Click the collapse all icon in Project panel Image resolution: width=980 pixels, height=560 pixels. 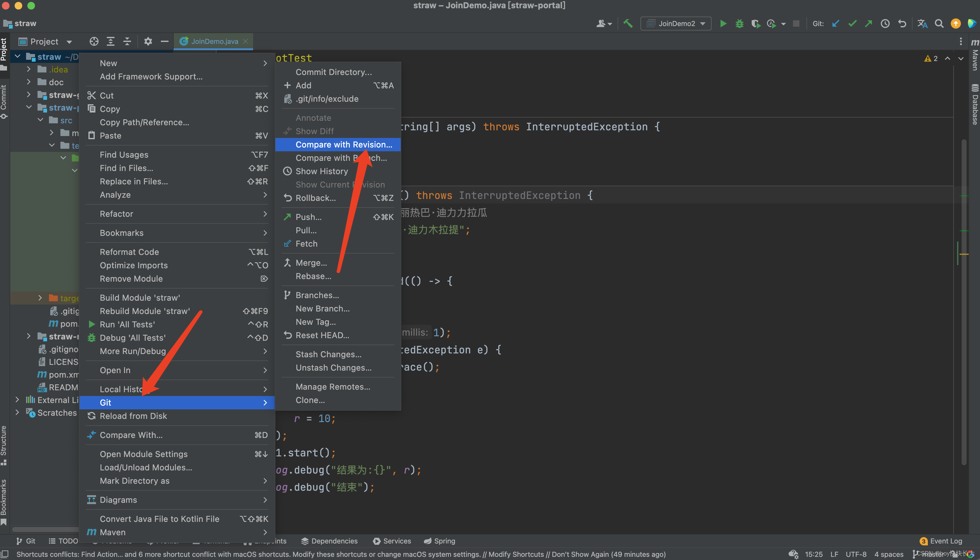tap(127, 41)
